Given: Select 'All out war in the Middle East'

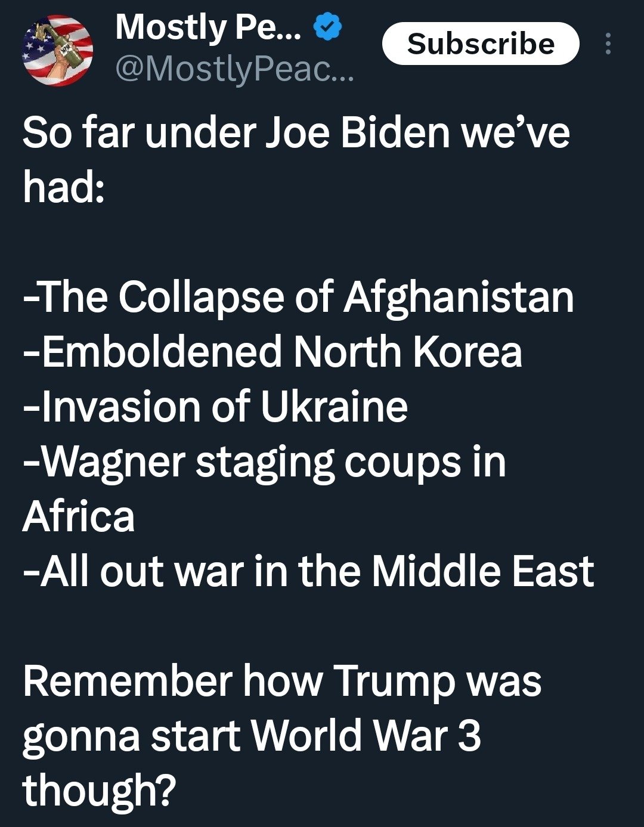Looking at the screenshot, I should [x=308, y=571].
